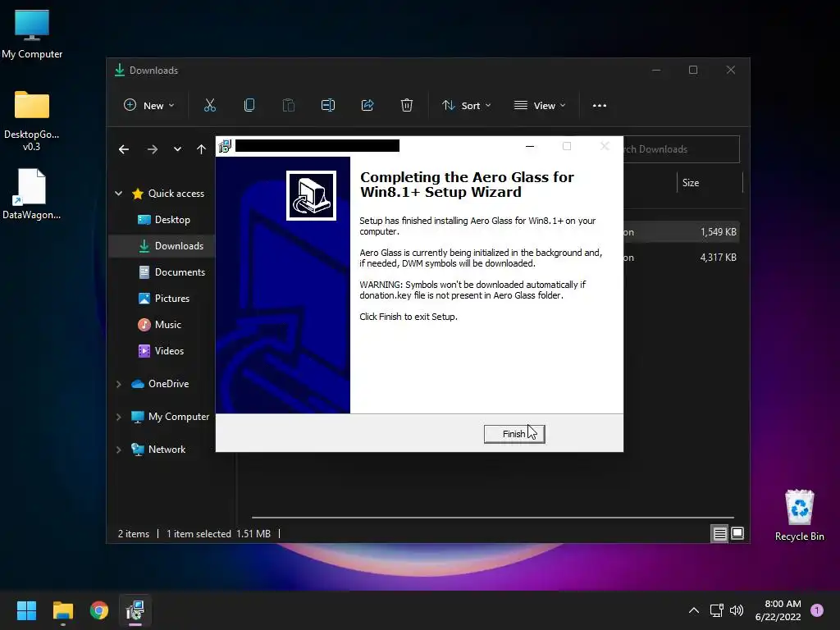The height and width of the screenshot is (630, 840).
Task: Go forward using the Explorer forward arrow
Action: pos(153,149)
